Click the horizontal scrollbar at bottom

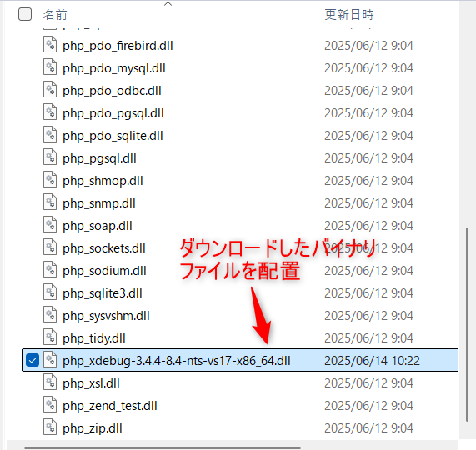click(x=163, y=447)
